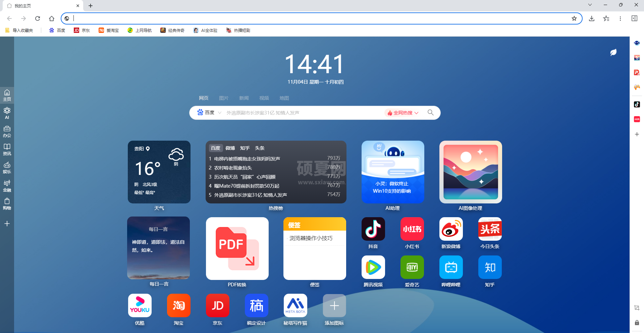Reload the current page
The width and height of the screenshot is (644, 333).
point(38,18)
